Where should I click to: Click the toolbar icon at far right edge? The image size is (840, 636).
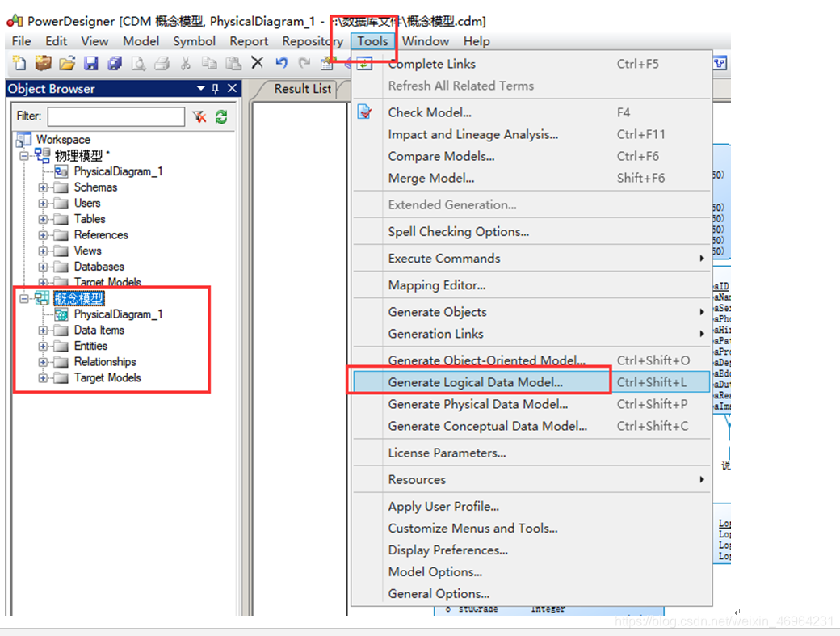coord(720,63)
